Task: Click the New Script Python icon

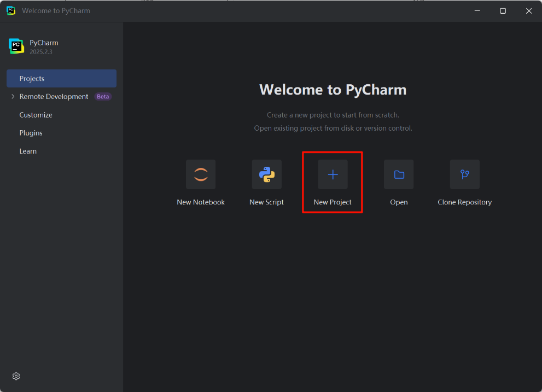Action: [x=266, y=174]
